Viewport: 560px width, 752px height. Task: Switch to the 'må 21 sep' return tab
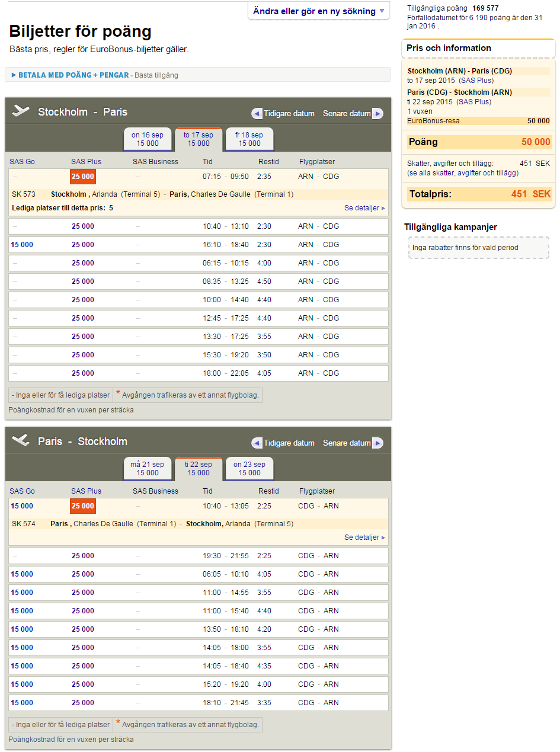pos(148,469)
